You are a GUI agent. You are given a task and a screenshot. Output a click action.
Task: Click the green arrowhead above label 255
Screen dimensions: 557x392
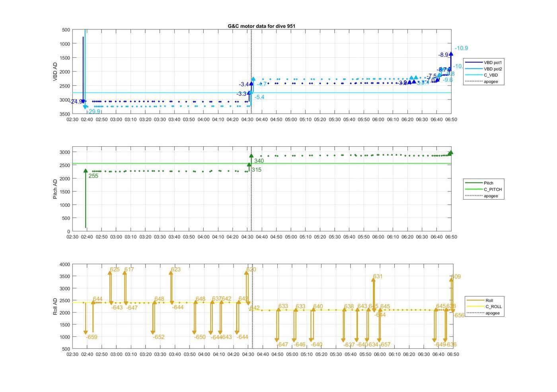pyautogui.click(x=86, y=171)
